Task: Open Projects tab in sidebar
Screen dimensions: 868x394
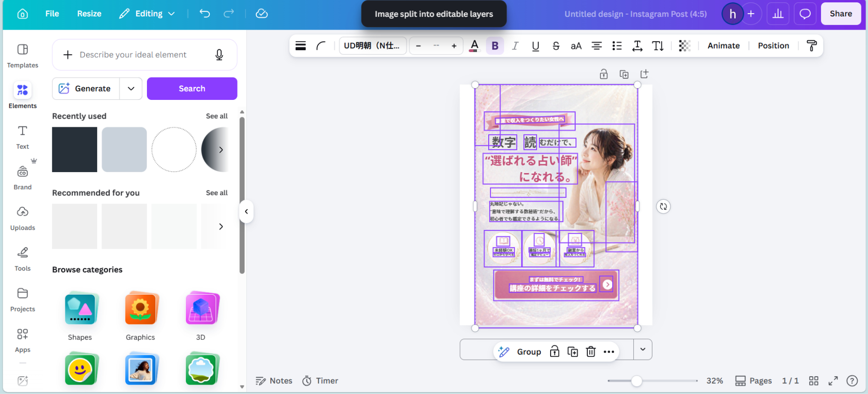Action: coord(23,299)
